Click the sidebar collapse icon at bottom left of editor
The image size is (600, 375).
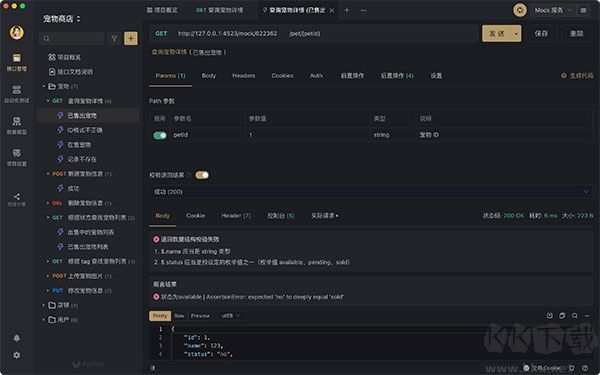[x=153, y=368]
